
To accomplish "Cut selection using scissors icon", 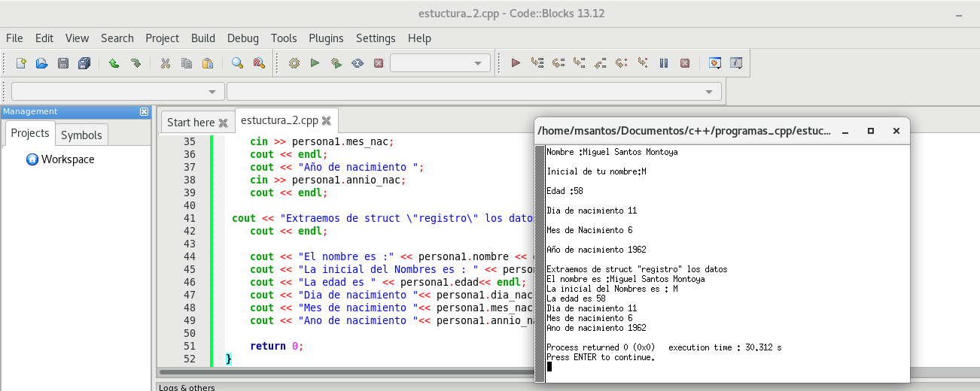I will [166, 63].
